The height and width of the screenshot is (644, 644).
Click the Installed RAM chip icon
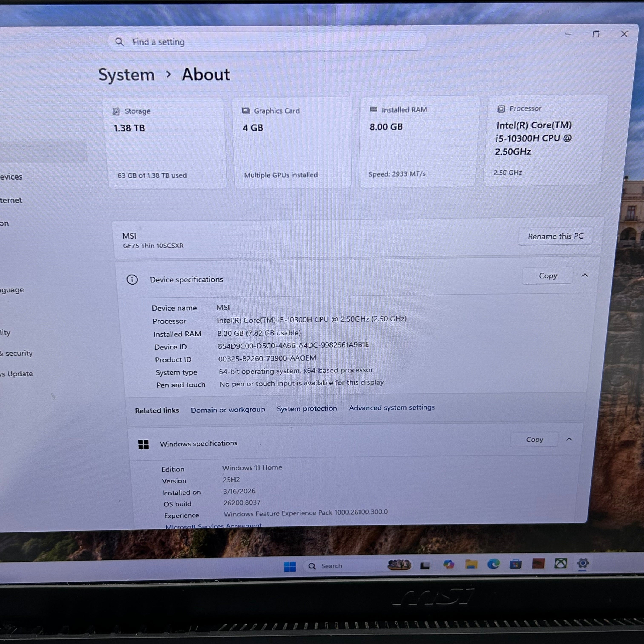pyautogui.click(x=373, y=109)
